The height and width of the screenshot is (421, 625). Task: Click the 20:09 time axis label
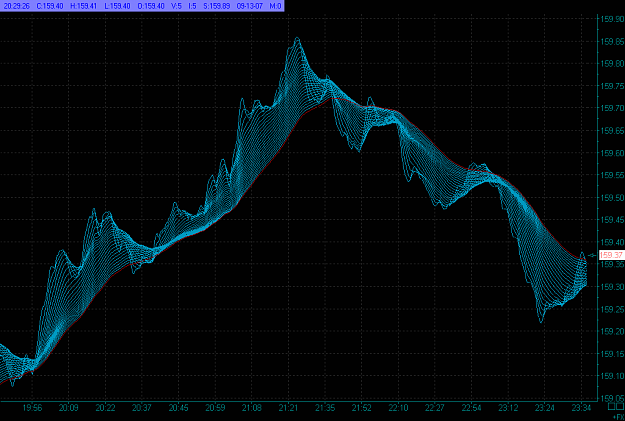click(69, 408)
